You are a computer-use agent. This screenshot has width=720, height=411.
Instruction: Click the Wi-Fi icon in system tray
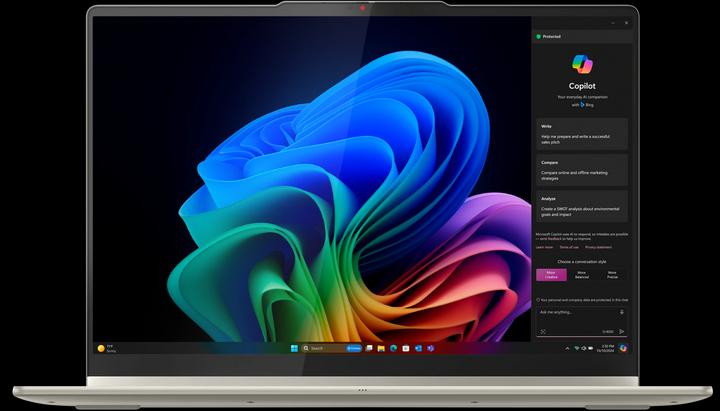click(577, 348)
